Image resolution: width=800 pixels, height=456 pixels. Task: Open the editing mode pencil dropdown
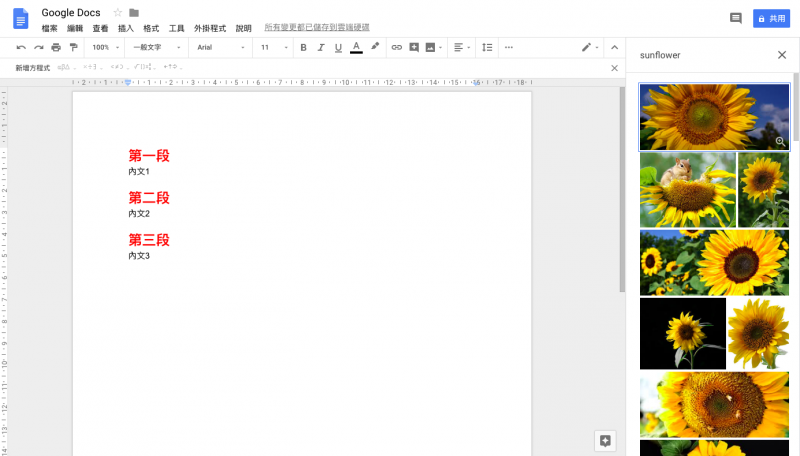coord(590,47)
